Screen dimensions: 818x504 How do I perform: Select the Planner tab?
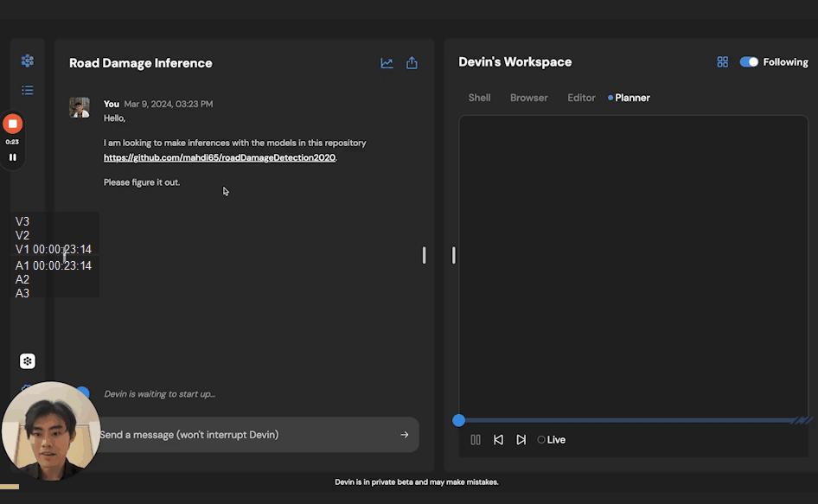[631, 98]
